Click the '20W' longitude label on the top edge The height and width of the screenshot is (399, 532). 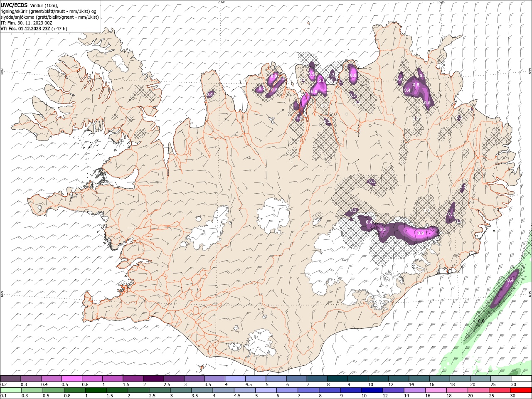point(221,2)
